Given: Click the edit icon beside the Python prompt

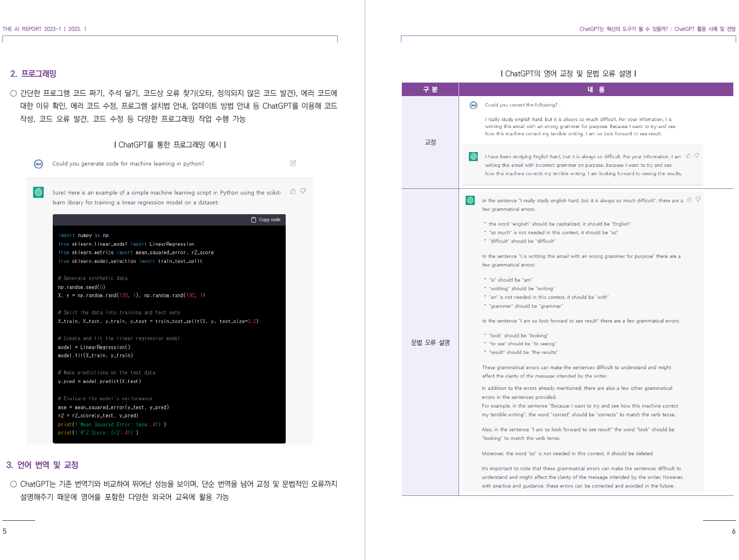Looking at the screenshot, I should 293,163.
